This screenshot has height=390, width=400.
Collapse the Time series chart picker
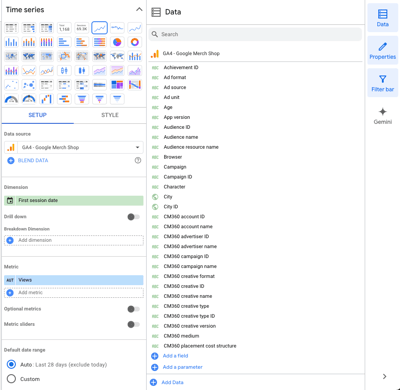point(139,10)
